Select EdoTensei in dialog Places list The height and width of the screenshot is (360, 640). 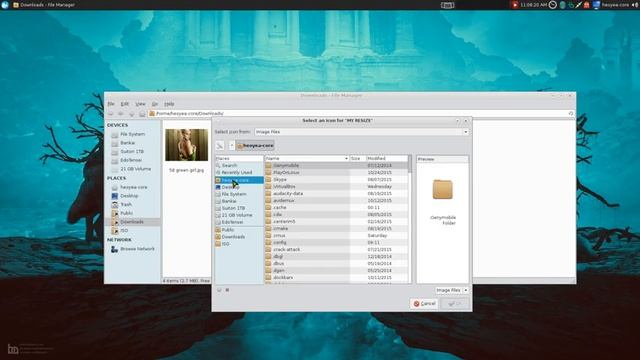(x=239, y=222)
